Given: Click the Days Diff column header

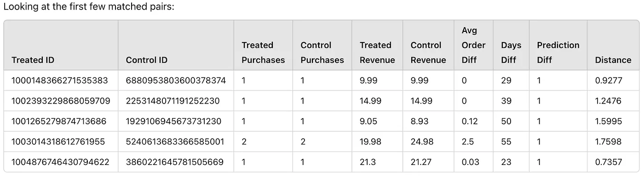Looking at the screenshot, I should (511, 53).
